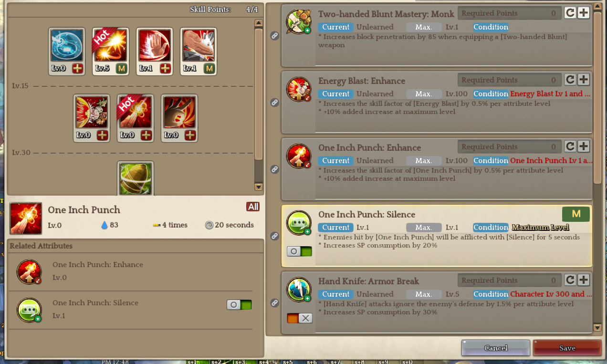Reset points for Energy Blast: Enhance
The height and width of the screenshot is (364, 607).
pyautogui.click(x=570, y=80)
